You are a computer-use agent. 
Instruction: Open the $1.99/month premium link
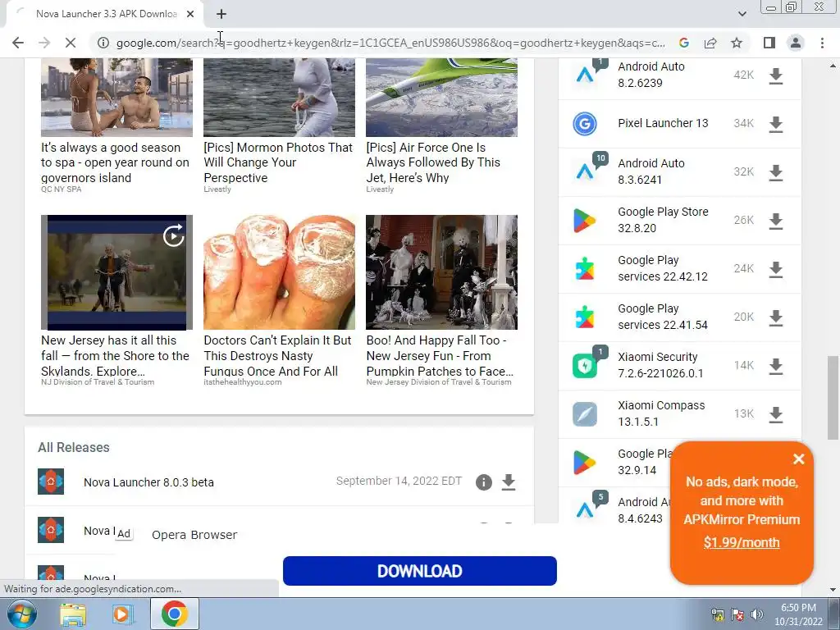[742, 543]
